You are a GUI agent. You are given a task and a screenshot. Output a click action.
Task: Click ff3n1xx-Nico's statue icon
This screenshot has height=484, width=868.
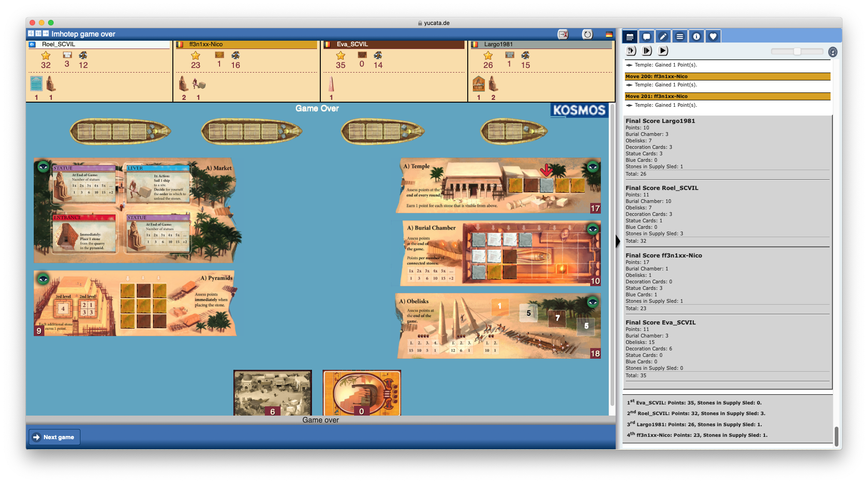coord(183,83)
